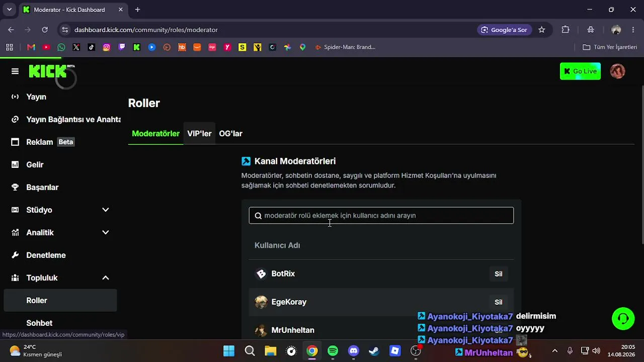Open the Chrome extensions menu
644x362 pixels.
pos(566,30)
